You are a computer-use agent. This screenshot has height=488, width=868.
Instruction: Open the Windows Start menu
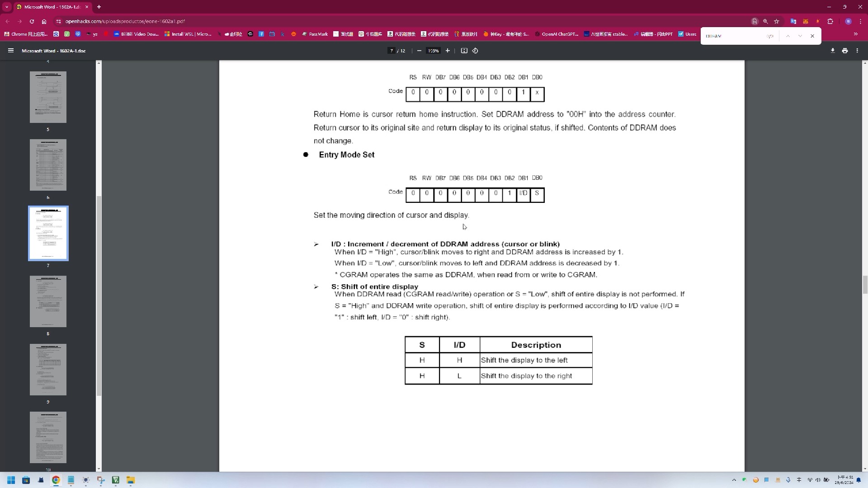(x=11, y=480)
